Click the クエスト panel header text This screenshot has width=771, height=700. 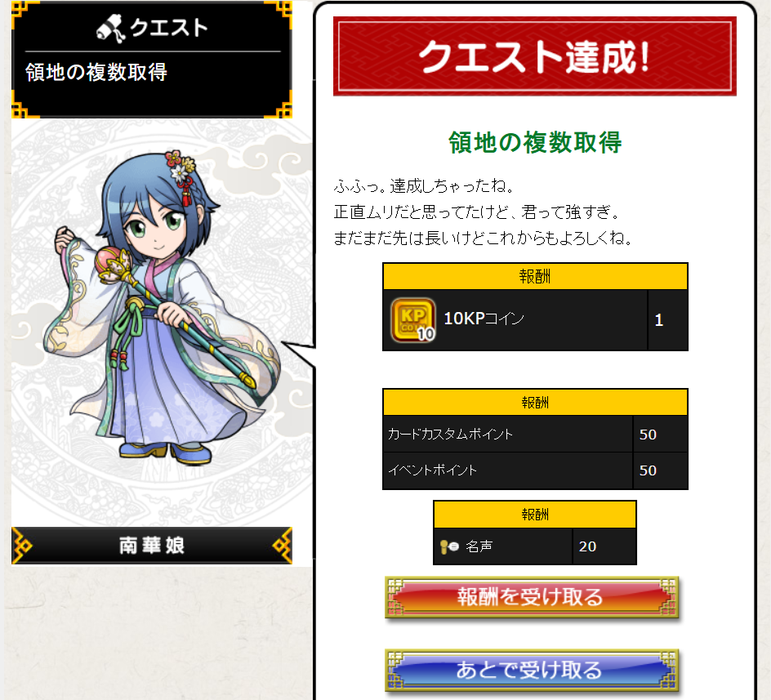click(x=168, y=28)
